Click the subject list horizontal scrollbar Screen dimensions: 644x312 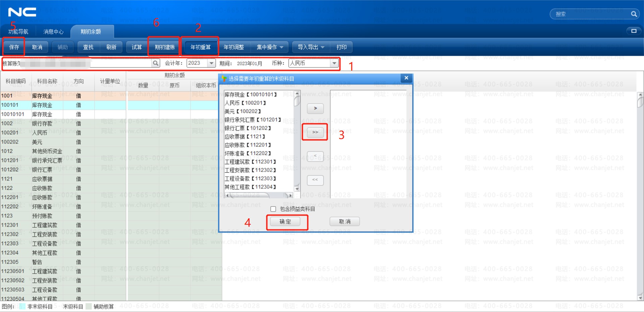(259, 195)
